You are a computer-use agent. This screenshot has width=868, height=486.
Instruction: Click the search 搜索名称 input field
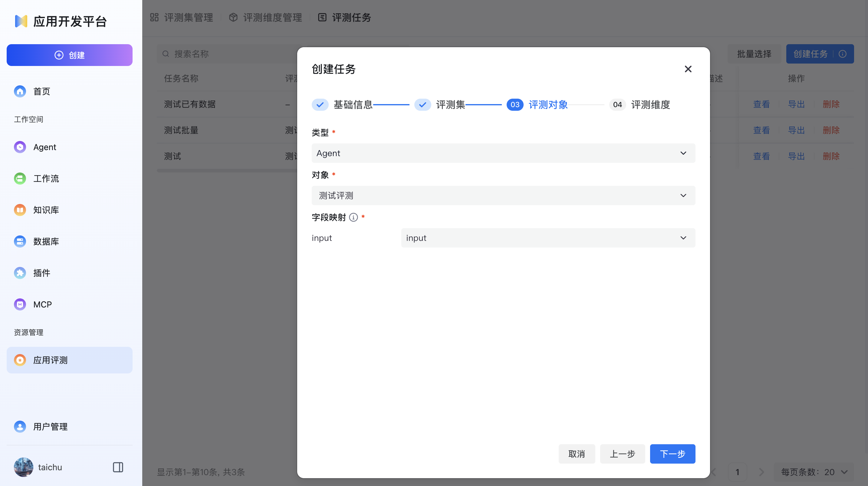219,54
